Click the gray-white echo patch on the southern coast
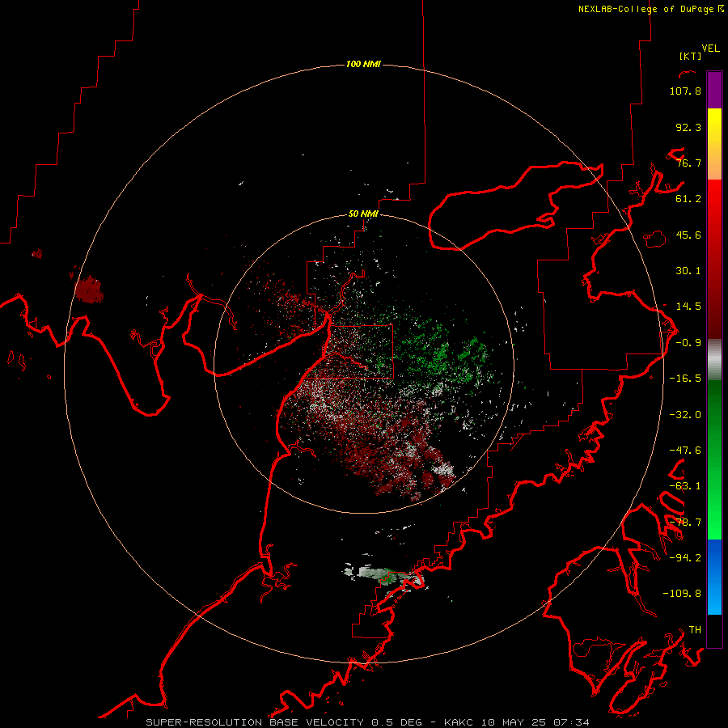This screenshot has height=728, width=728. click(383, 574)
